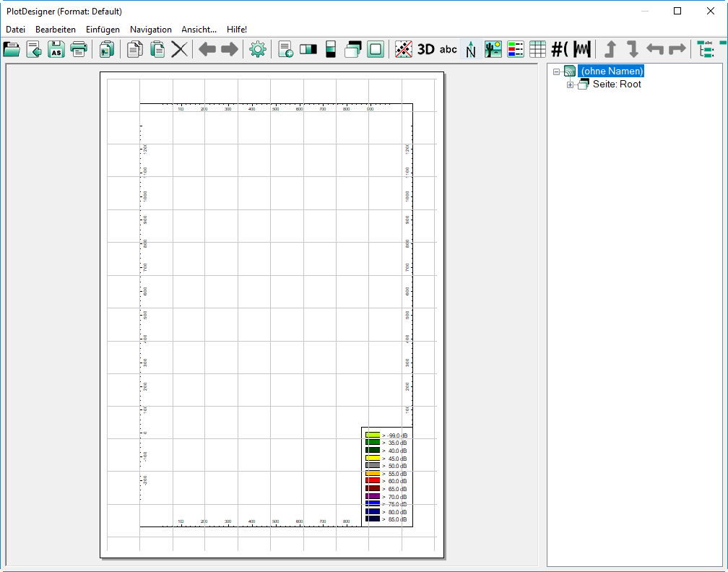Expand the Seite: Root tree node
Image resolution: width=728 pixels, height=572 pixels.
570,85
